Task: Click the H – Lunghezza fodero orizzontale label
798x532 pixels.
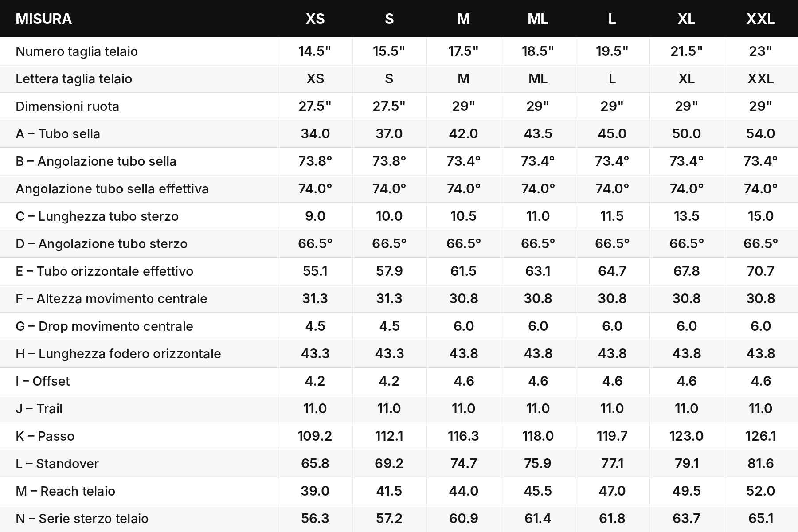Action: 118,354
